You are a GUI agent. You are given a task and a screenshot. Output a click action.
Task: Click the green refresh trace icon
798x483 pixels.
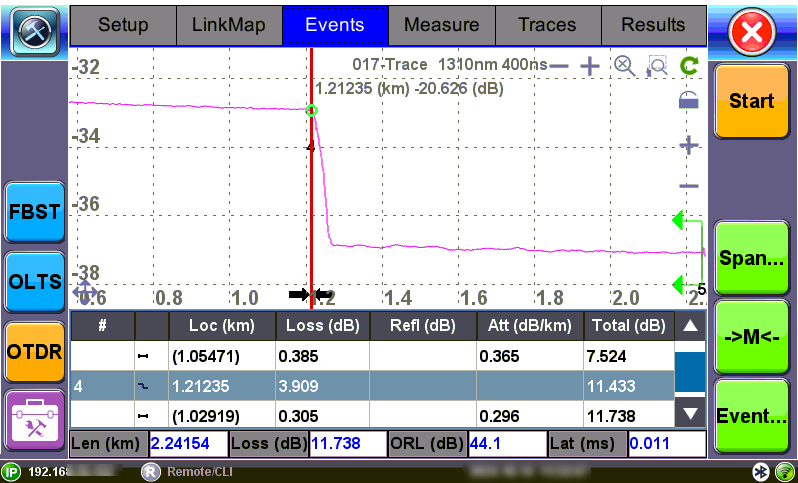688,66
